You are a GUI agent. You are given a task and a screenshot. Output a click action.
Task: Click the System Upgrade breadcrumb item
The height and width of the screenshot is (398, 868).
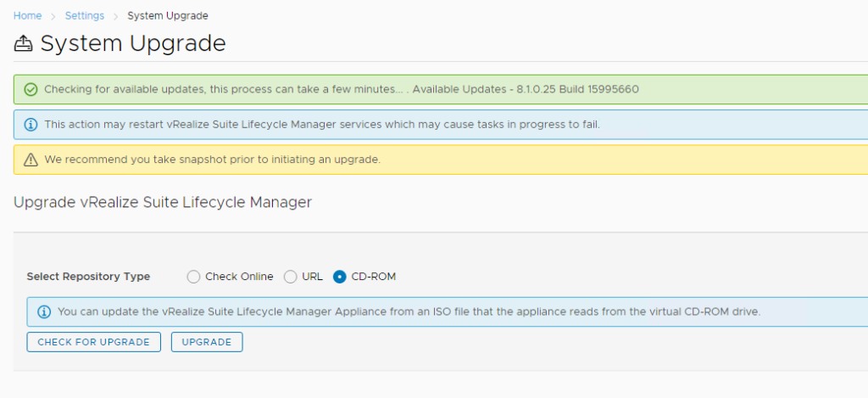(168, 15)
